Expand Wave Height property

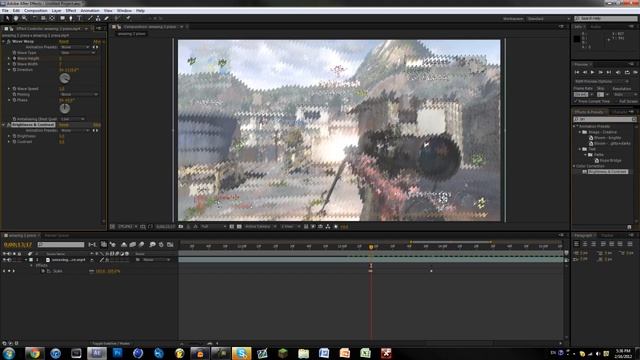9,58
